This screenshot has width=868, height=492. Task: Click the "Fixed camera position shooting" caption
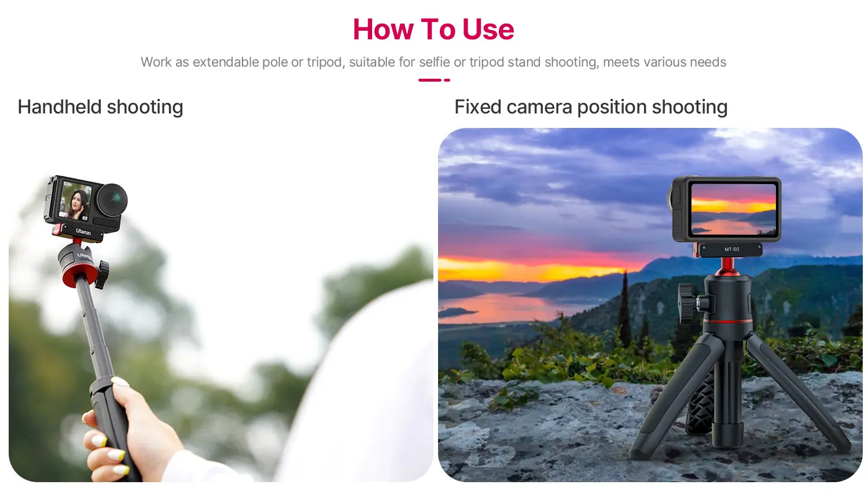click(x=591, y=107)
